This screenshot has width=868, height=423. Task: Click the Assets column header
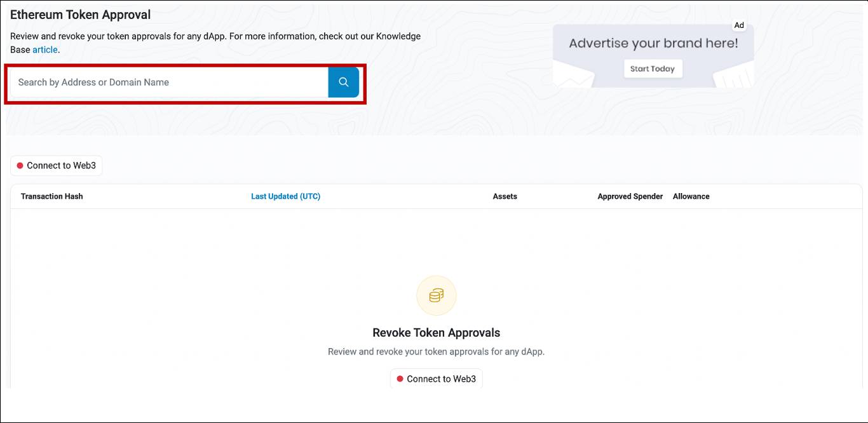click(505, 196)
